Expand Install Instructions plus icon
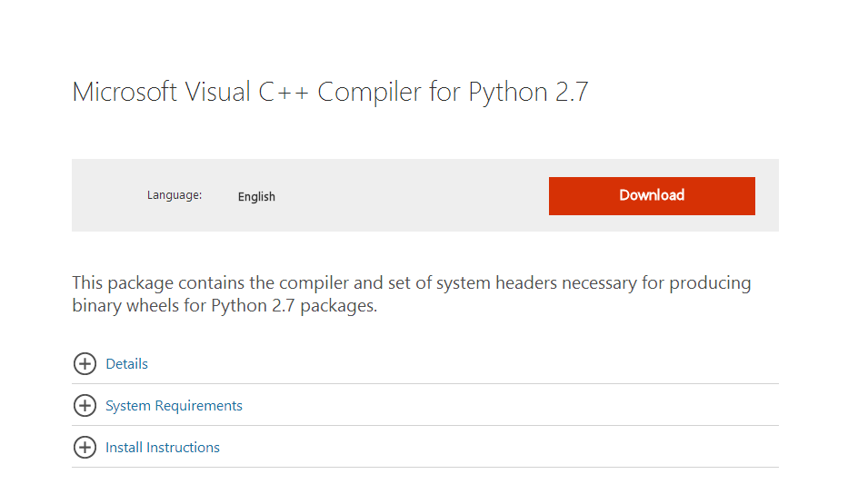 85,447
